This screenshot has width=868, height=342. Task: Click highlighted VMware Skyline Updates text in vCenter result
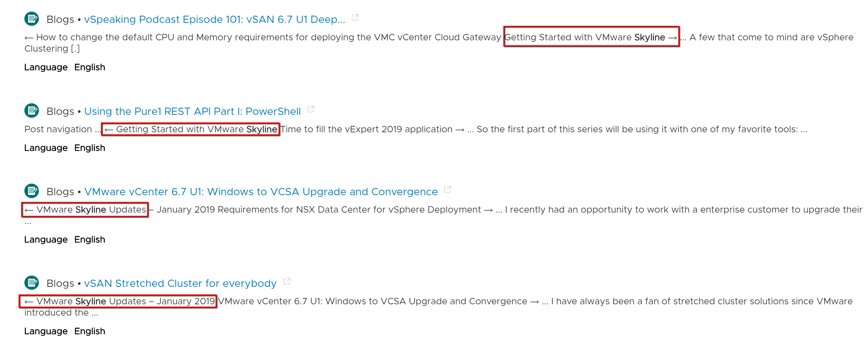click(x=85, y=210)
